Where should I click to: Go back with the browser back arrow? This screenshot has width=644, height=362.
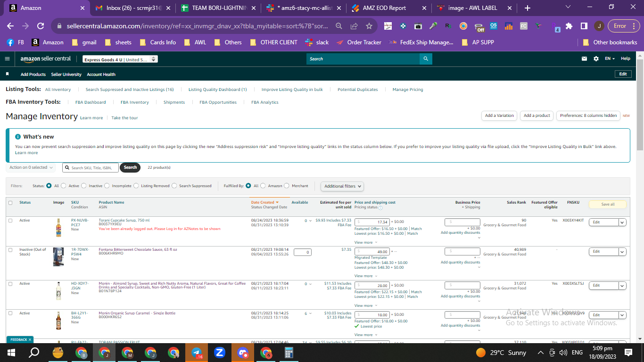pyautogui.click(x=10, y=26)
